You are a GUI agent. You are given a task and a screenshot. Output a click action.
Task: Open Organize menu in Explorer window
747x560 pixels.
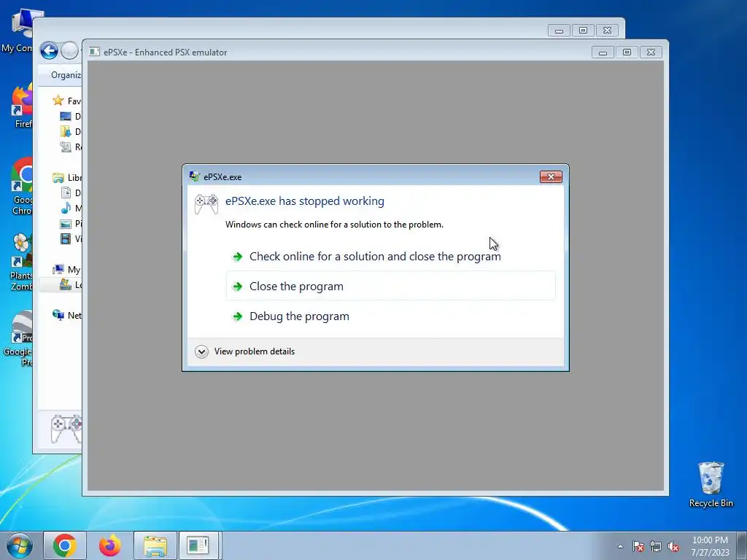click(66, 75)
